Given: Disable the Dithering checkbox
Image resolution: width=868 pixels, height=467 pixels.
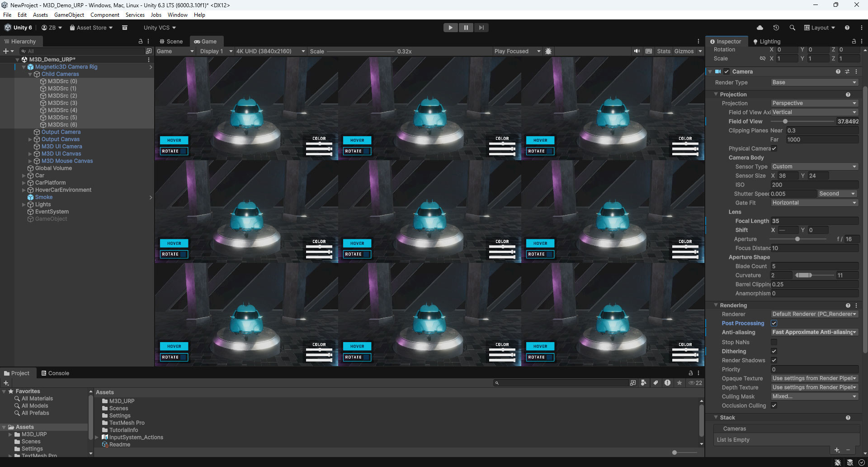Looking at the screenshot, I should coord(774,351).
